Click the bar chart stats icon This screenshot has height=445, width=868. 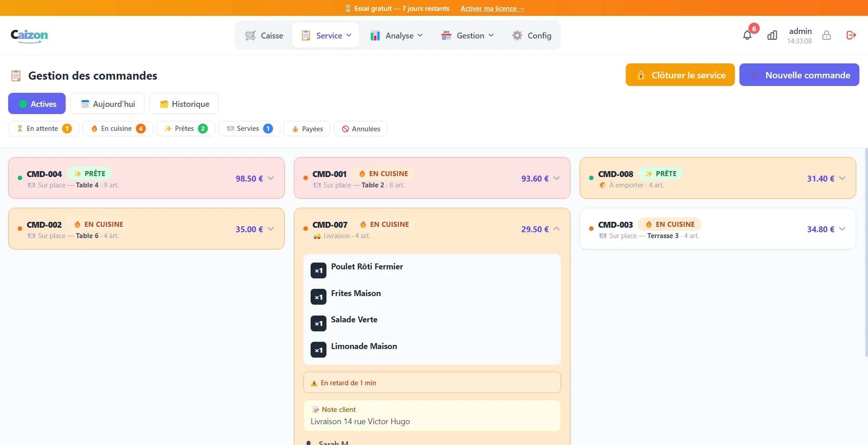coord(772,35)
